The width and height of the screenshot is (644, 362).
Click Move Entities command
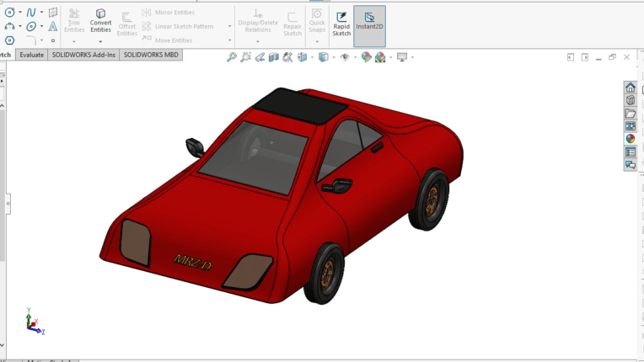167,40
